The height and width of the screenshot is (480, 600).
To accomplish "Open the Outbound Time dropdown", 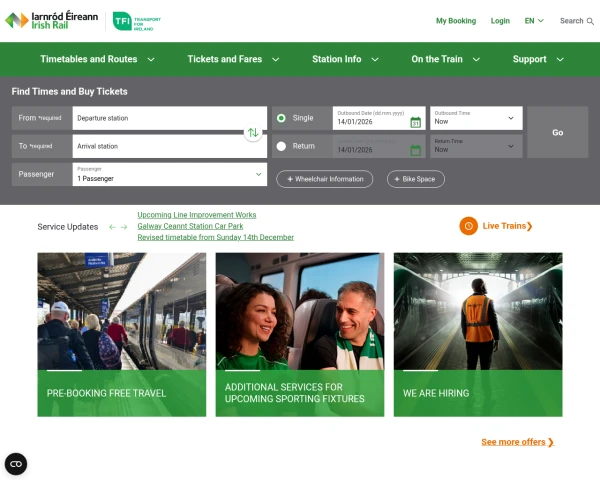I will pos(476,118).
